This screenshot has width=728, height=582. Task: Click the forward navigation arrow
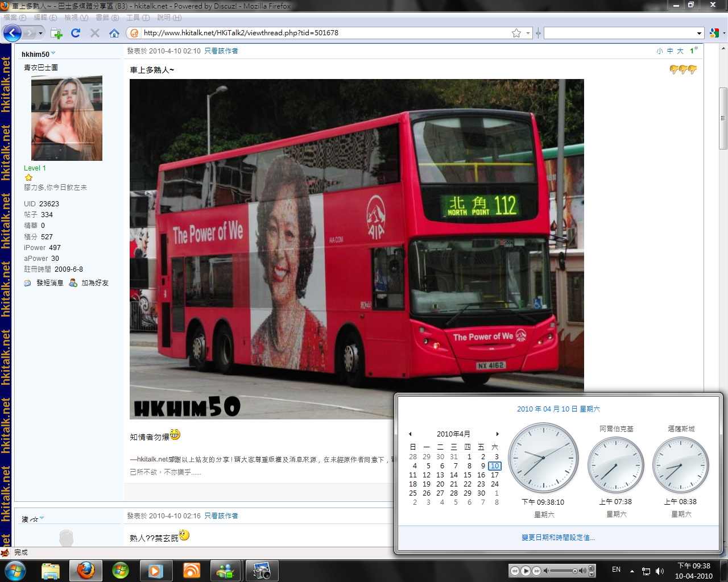click(x=30, y=34)
